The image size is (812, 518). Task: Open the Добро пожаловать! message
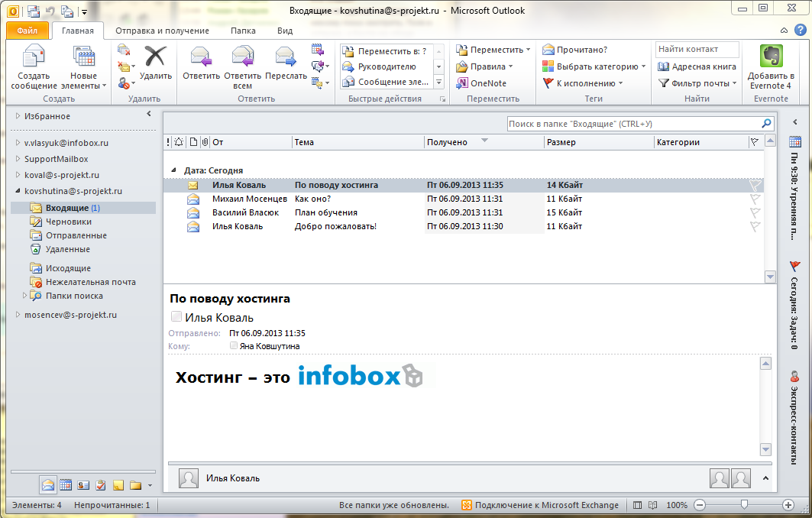point(464,226)
